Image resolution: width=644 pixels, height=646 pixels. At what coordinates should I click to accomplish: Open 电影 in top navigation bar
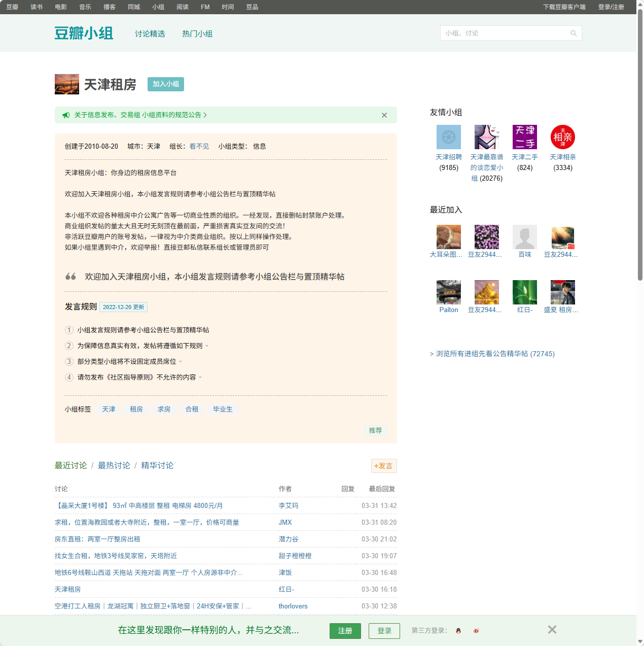(61, 7)
